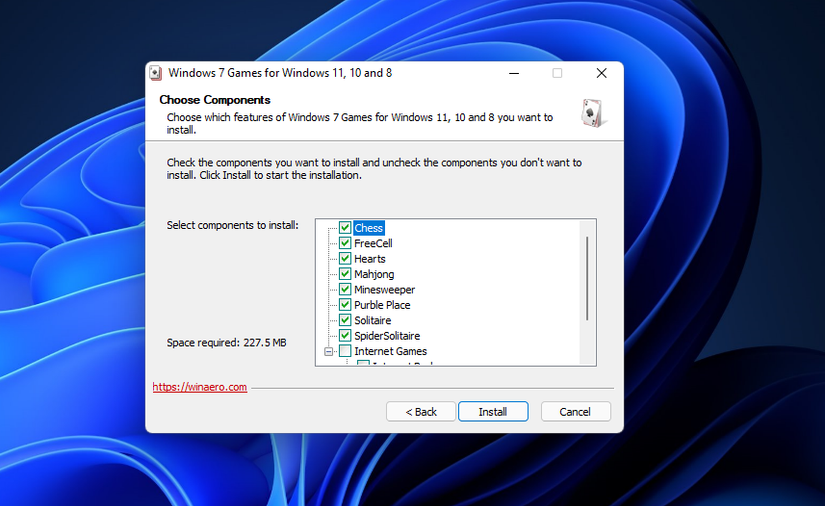Uncheck the Purble Place checkbox
825x506 pixels.
point(345,305)
